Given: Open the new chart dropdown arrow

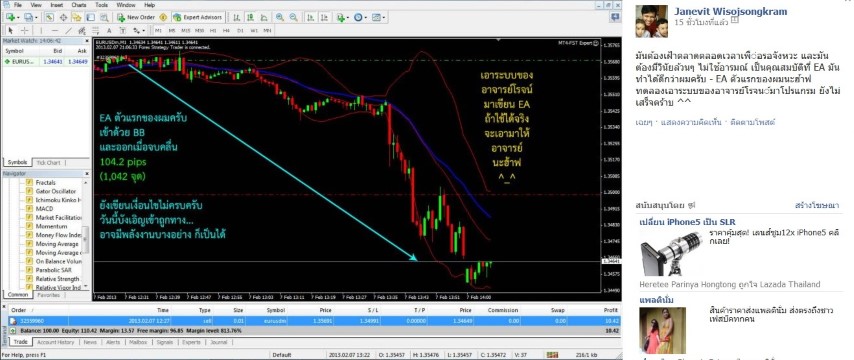Looking at the screenshot, I should tap(19, 17).
